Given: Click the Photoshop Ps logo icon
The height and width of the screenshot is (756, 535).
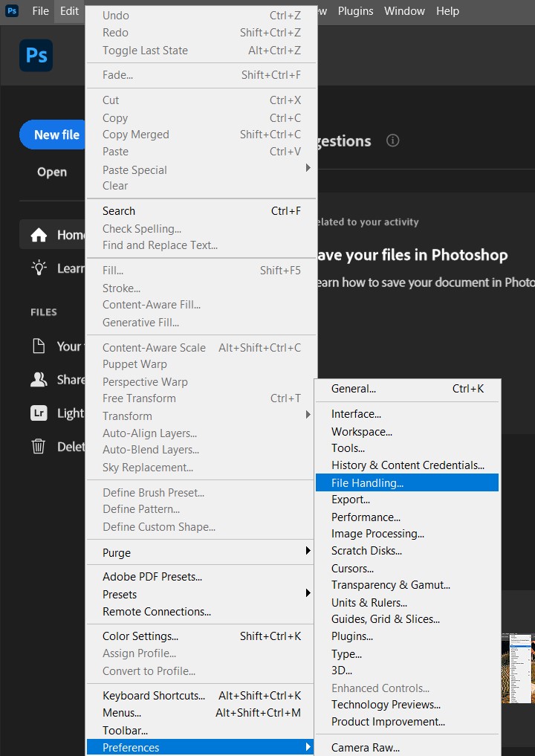Looking at the screenshot, I should point(36,56).
